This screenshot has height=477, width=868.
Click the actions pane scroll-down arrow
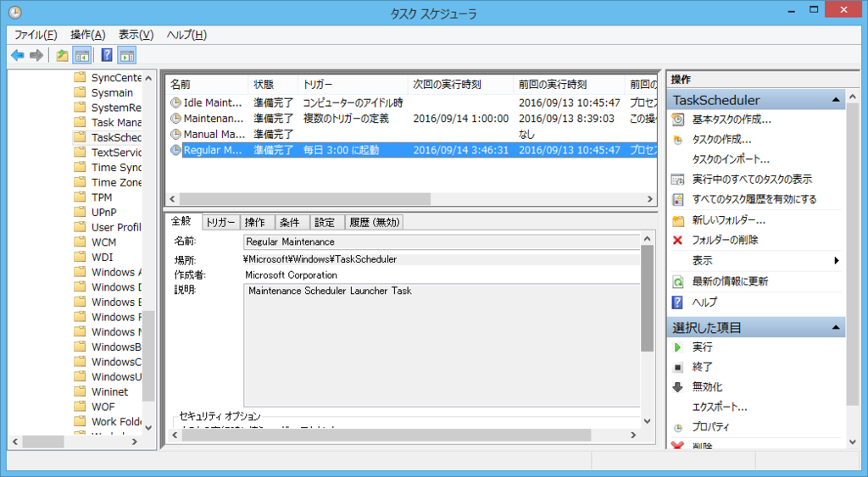coord(853,441)
